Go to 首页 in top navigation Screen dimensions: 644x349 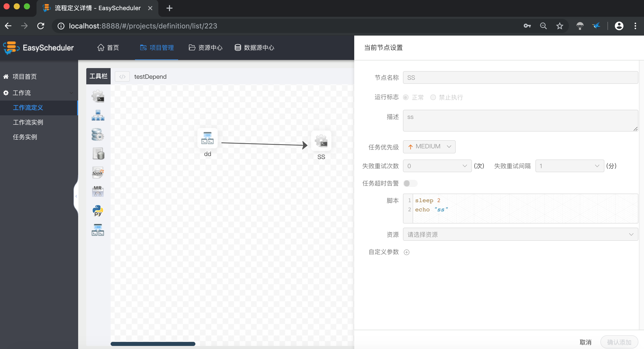point(108,47)
